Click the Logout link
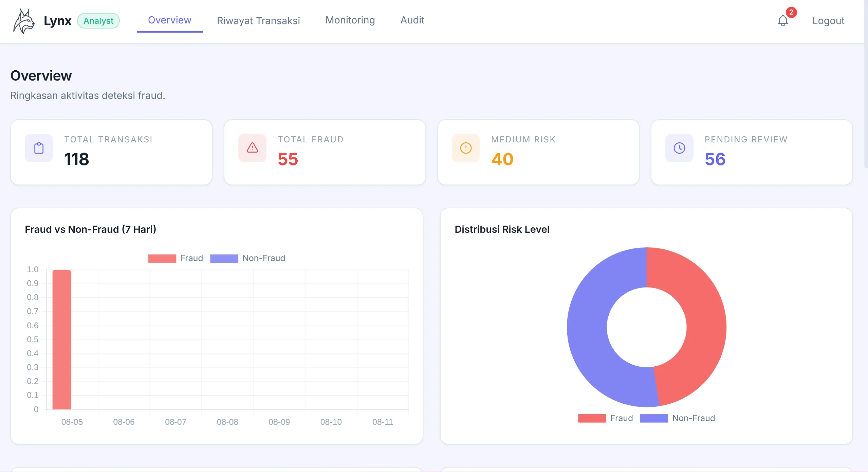Image resolution: width=868 pixels, height=472 pixels. [828, 21]
